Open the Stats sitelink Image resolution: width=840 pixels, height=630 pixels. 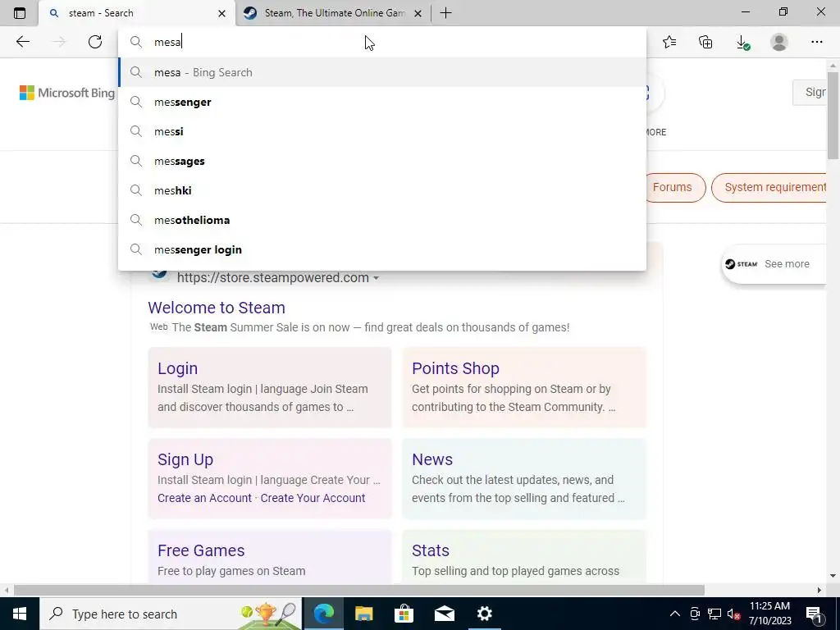point(431,550)
